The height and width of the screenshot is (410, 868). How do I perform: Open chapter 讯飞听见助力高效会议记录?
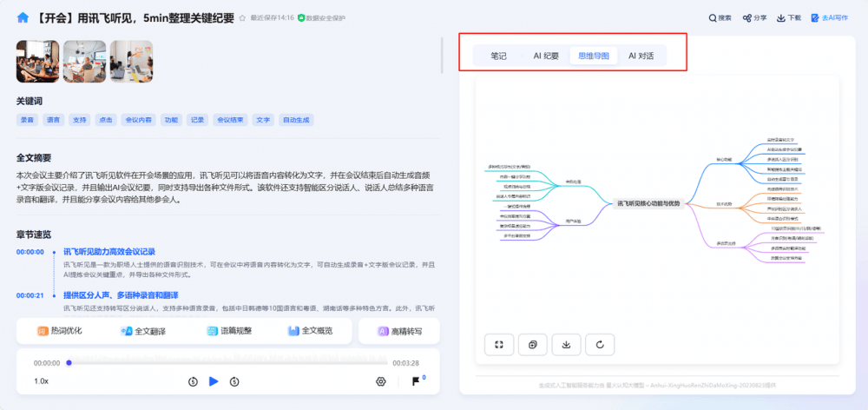point(109,252)
